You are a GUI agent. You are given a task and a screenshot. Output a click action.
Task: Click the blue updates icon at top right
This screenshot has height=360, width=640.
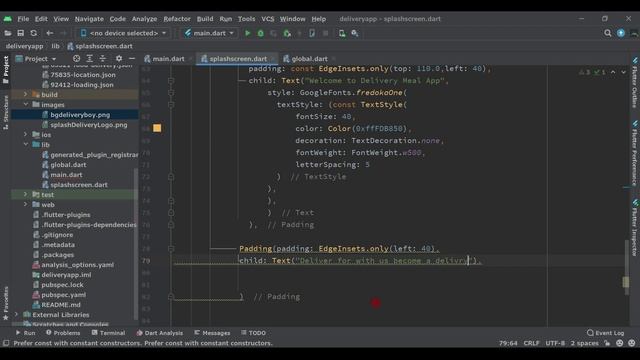(x=621, y=33)
